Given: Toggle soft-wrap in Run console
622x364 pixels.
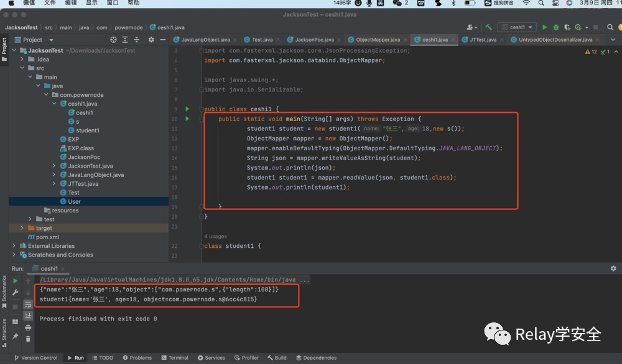Looking at the screenshot, I should 28,304.
